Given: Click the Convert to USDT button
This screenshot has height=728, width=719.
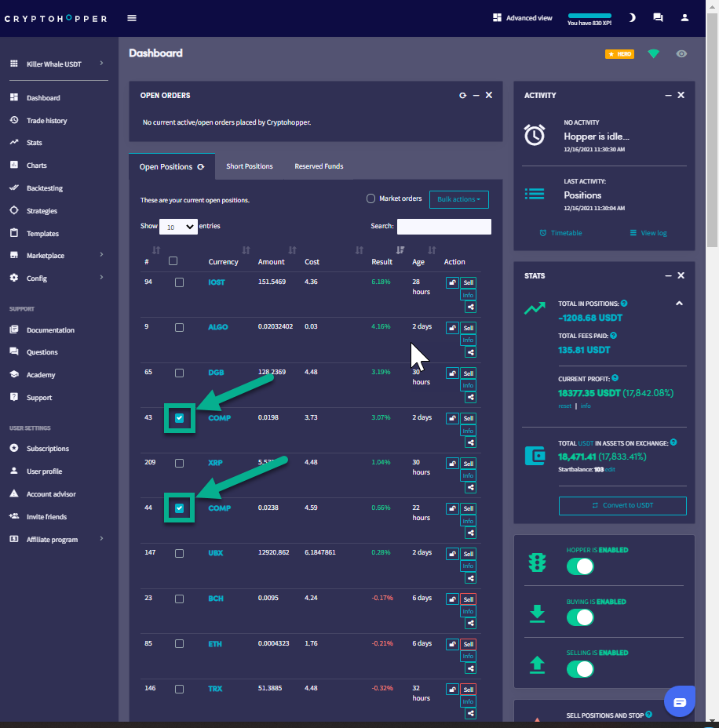Looking at the screenshot, I should tap(622, 505).
